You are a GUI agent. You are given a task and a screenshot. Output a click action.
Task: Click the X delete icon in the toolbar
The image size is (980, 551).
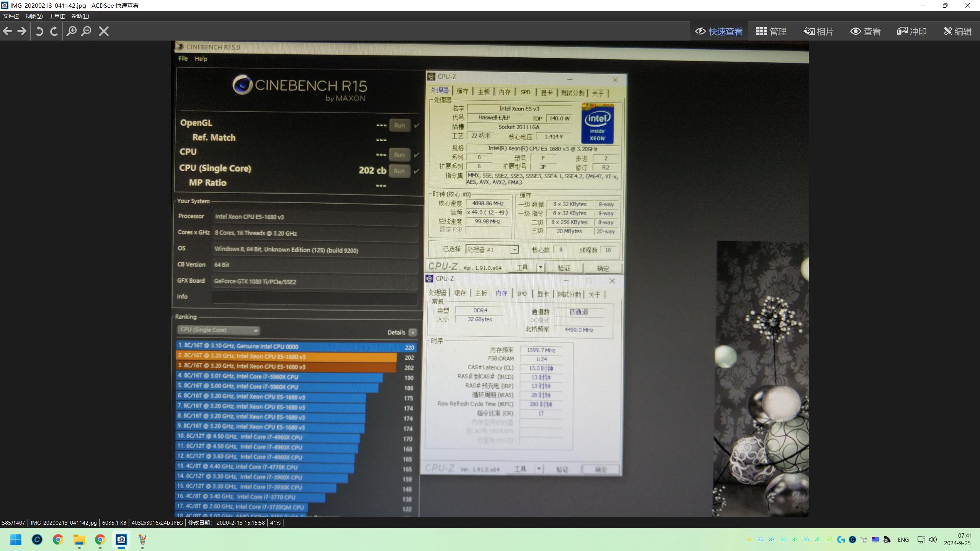104,31
